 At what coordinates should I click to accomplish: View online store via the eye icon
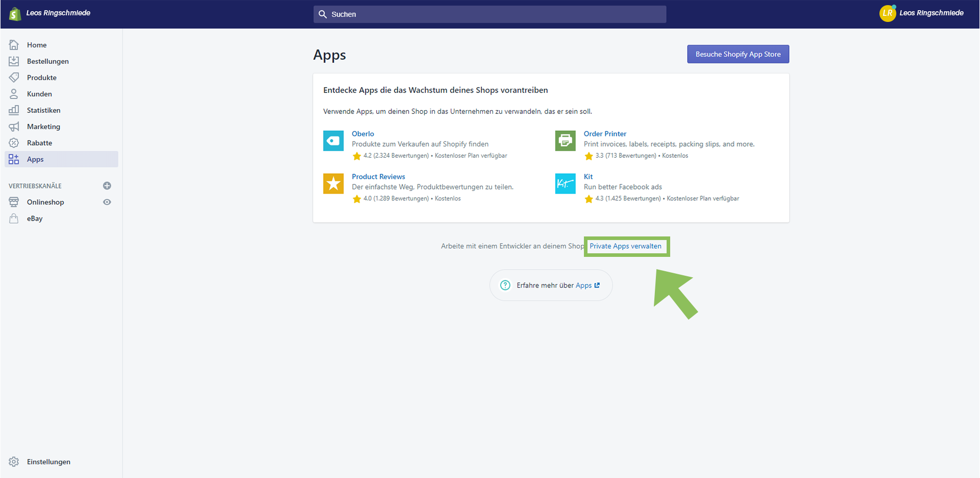tap(107, 202)
